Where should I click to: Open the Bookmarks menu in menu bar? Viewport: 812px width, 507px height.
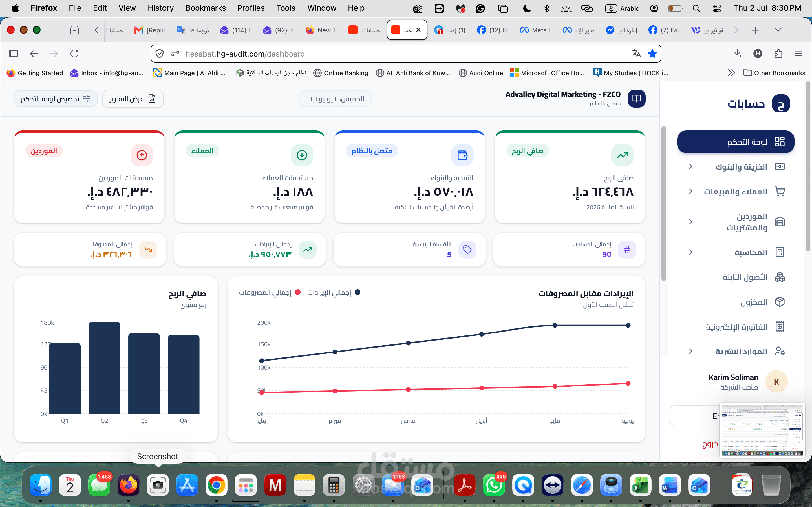[x=205, y=8]
